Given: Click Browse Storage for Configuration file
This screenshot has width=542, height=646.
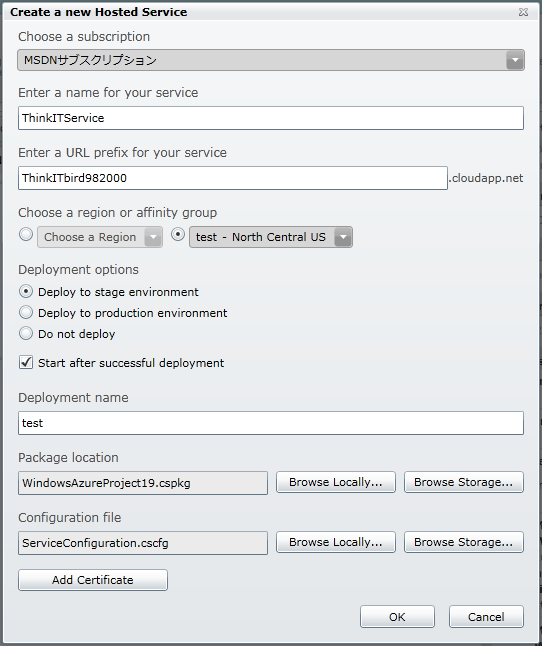Looking at the screenshot, I should (x=464, y=542).
